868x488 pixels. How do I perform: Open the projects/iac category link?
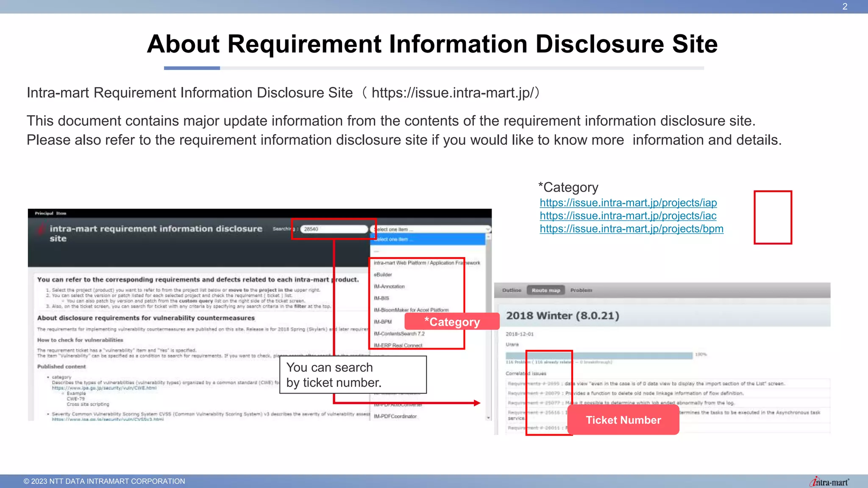click(x=628, y=216)
